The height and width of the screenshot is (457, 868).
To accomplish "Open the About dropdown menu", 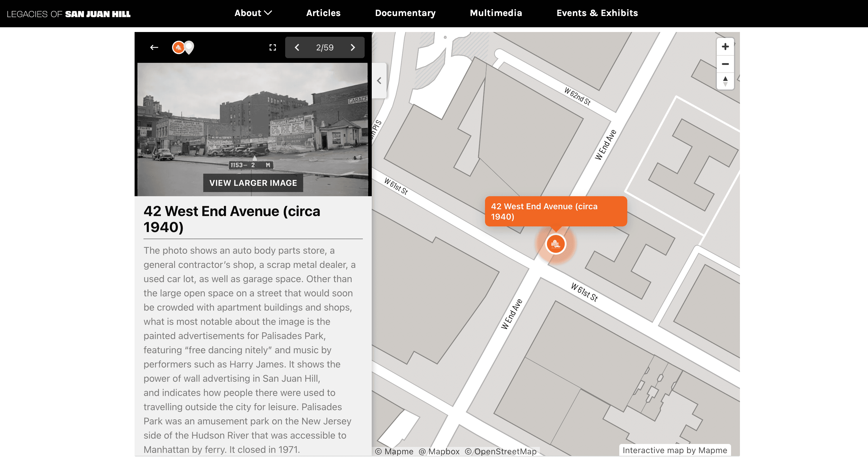I will coord(253,13).
